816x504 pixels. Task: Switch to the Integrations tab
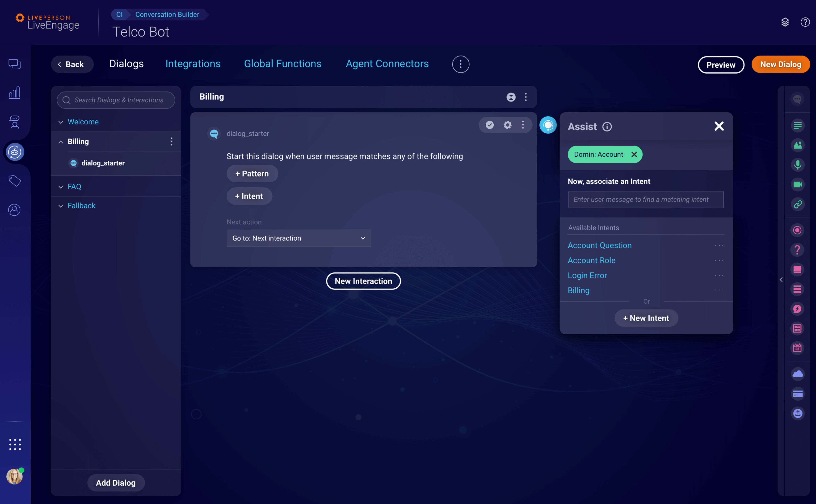coord(193,64)
